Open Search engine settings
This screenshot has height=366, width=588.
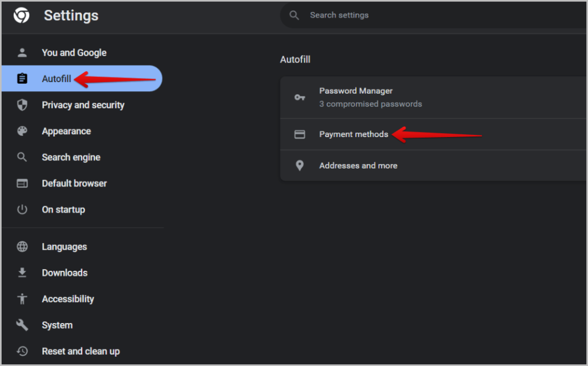(x=71, y=157)
